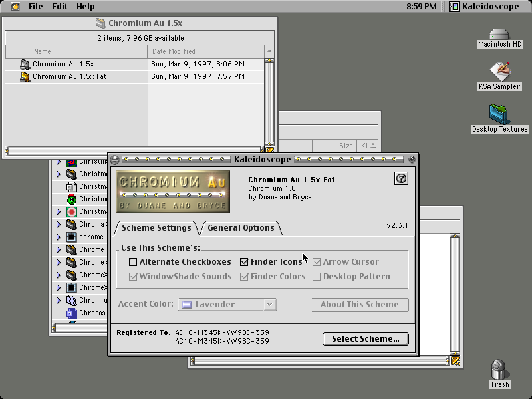The image size is (532, 399).
Task: Select the Christmas document icon in list
Action: [71, 186]
